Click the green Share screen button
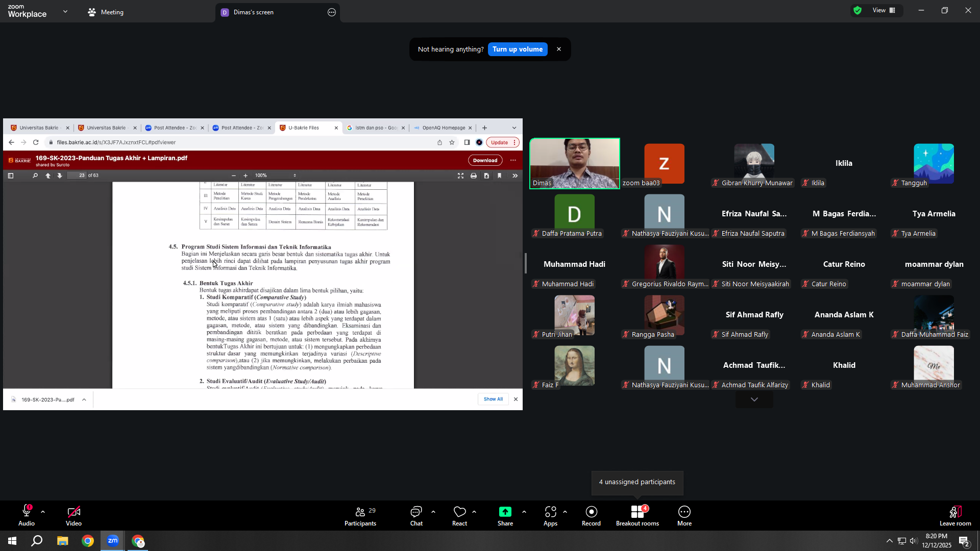 tap(505, 515)
